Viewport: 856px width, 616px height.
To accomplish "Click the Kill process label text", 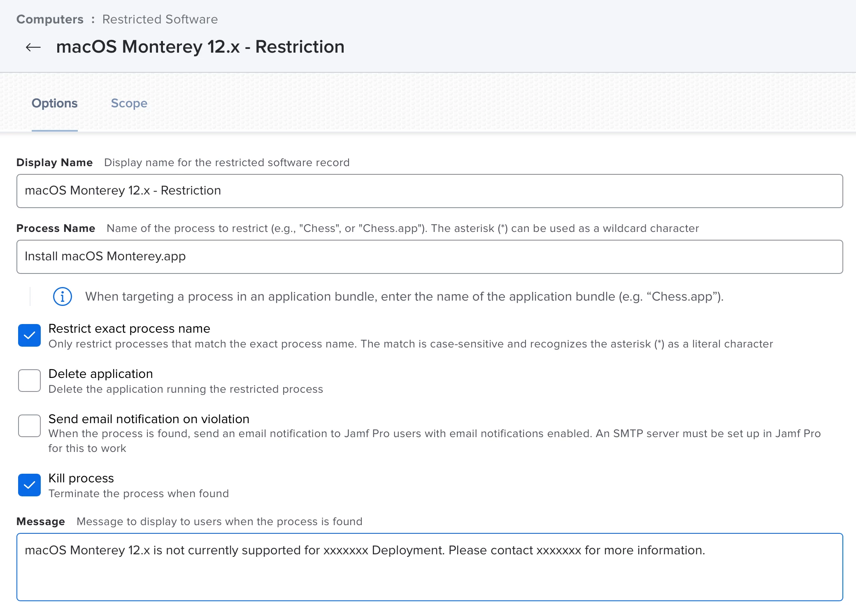I will tap(81, 478).
